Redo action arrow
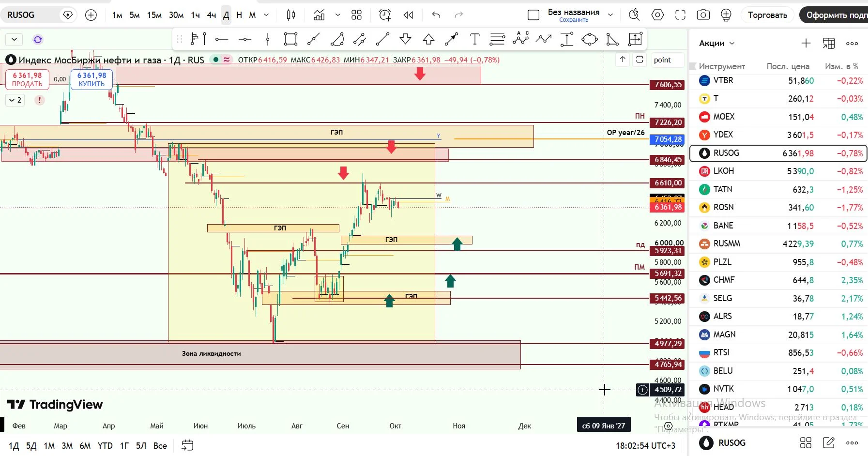 (x=459, y=15)
